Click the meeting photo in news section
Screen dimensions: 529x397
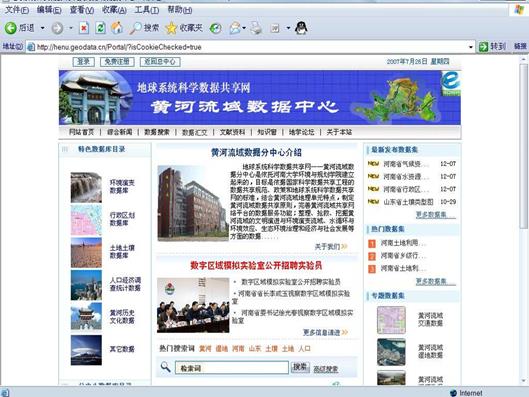[x=193, y=305]
